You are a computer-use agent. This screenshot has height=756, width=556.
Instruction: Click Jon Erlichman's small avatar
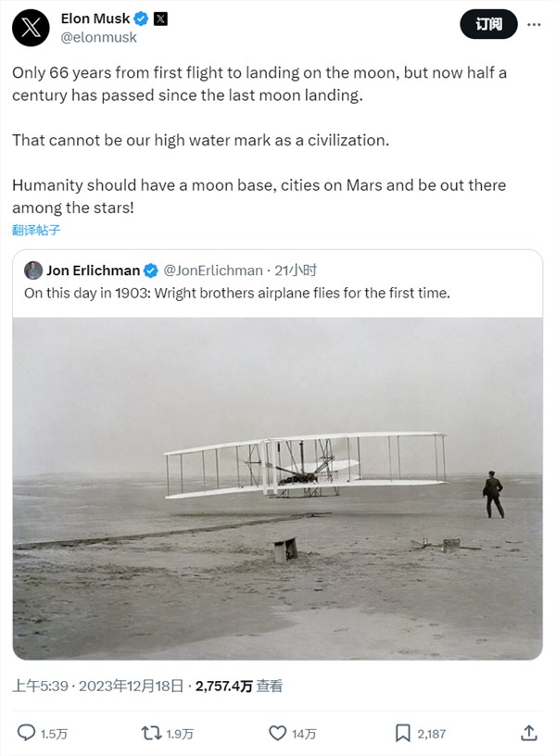click(33, 271)
